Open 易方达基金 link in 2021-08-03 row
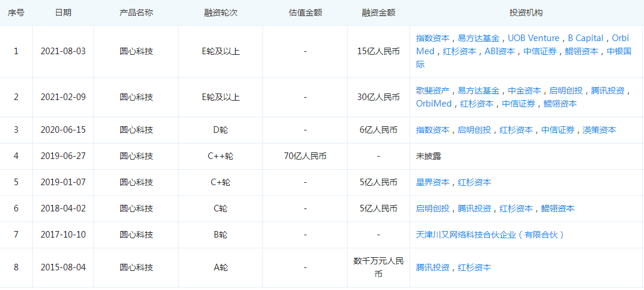644x290 pixels. click(x=479, y=39)
